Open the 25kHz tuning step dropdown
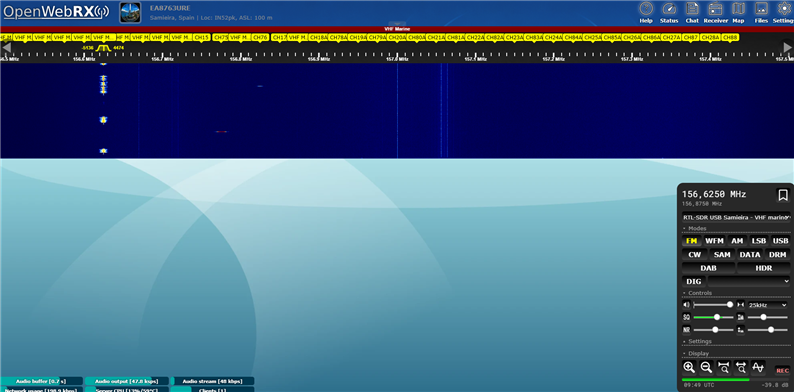 click(x=768, y=305)
